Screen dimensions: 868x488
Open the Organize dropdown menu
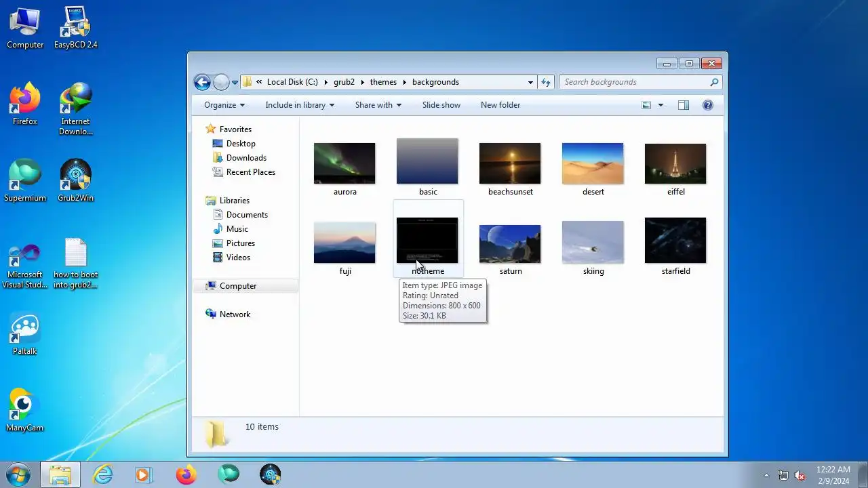[224, 105]
